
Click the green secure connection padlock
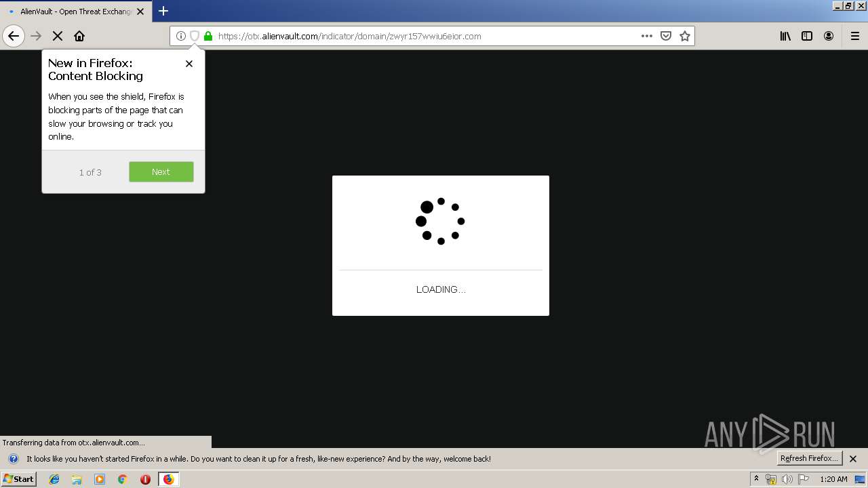point(208,36)
